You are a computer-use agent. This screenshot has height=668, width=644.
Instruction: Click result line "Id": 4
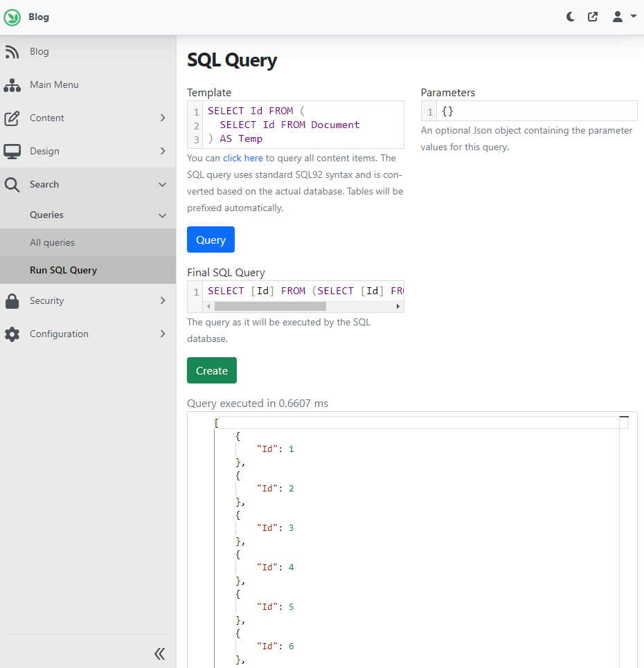(x=276, y=568)
